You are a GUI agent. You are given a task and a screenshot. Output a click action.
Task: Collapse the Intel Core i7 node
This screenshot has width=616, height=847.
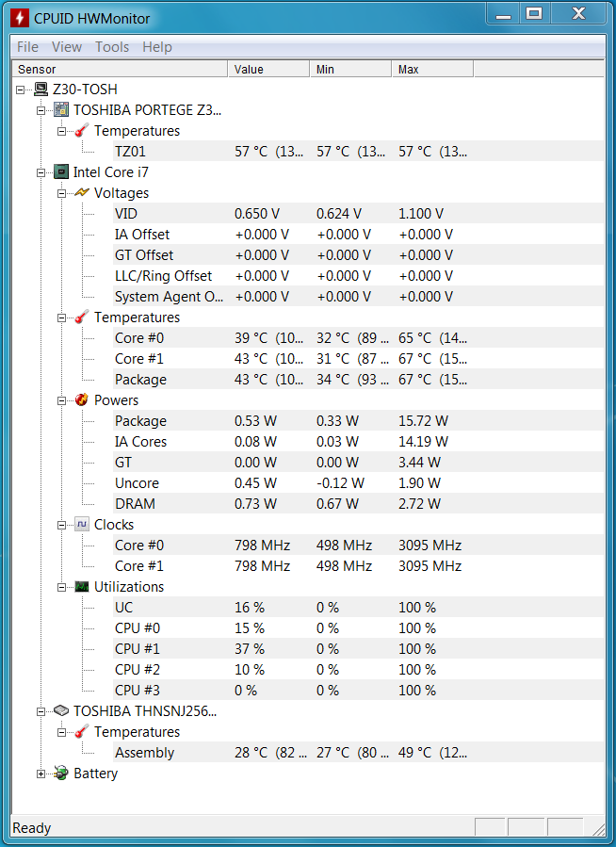(x=41, y=172)
